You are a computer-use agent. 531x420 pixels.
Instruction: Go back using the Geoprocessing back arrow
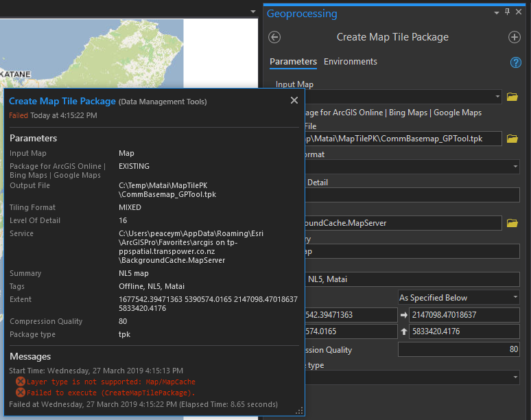pyautogui.click(x=275, y=38)
